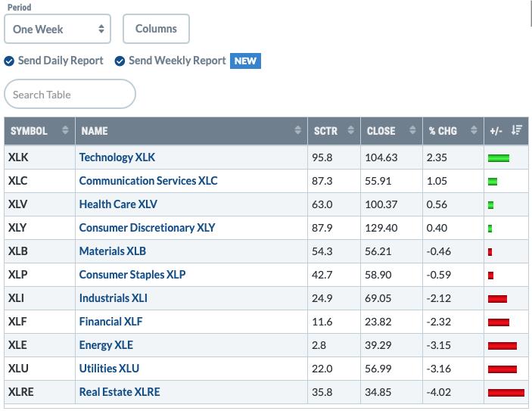Viewport: 532px width, 411px height.
Task: Toggle the Send Weekly Report checkbox
Action: [120, 61]
